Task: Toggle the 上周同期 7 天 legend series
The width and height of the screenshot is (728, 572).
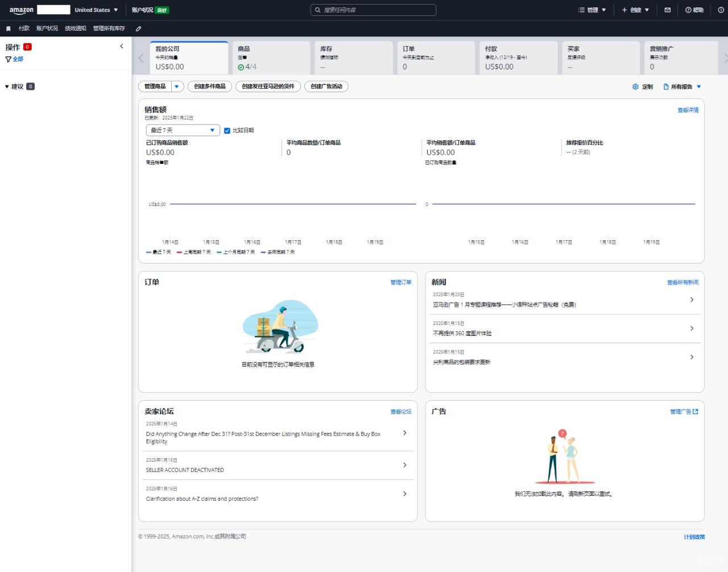Action: (194, 252)
